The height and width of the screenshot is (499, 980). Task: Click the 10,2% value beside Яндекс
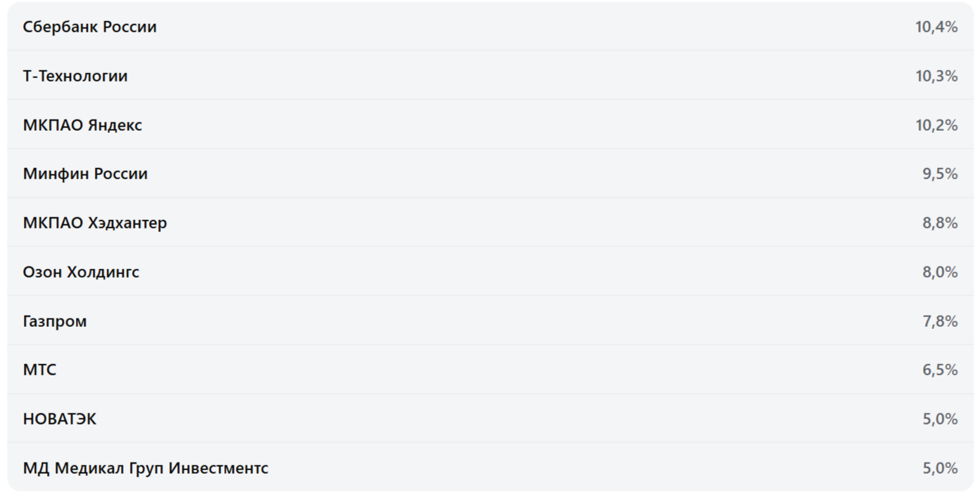pyautogui.click(x=936, y=125)
